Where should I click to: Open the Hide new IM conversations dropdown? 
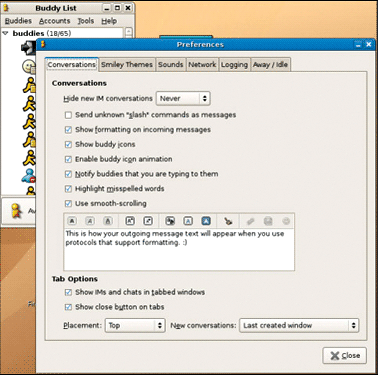183,99
